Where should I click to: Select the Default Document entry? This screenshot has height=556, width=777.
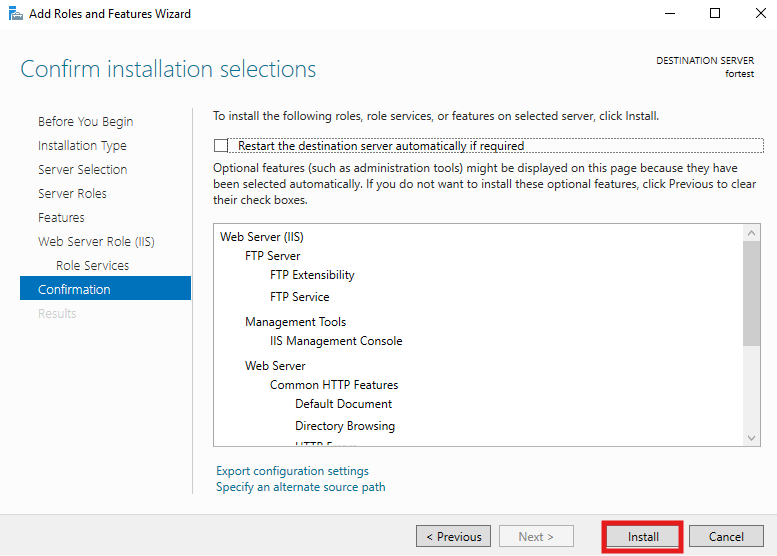point(343,404)
